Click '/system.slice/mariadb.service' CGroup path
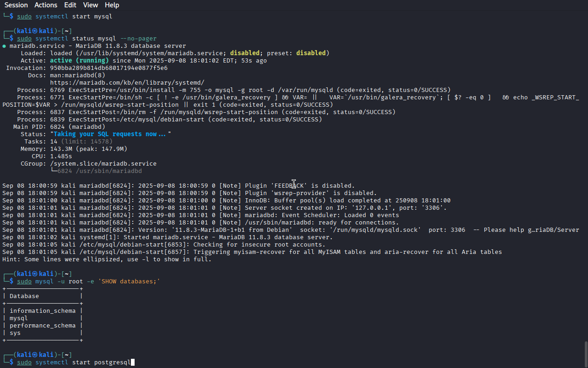 point(103,164)
